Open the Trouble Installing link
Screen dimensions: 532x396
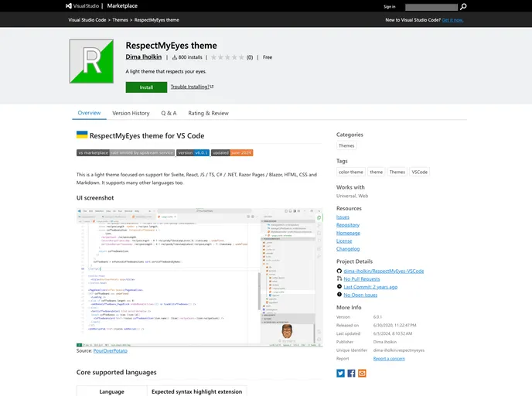tap(192, 87)
